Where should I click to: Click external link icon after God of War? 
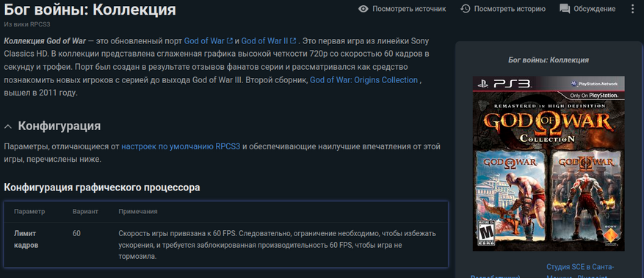tap(230, 40)
